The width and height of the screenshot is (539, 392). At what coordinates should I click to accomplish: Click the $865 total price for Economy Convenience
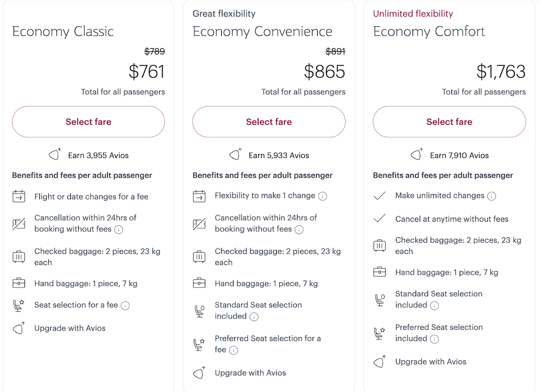point(324,72)
